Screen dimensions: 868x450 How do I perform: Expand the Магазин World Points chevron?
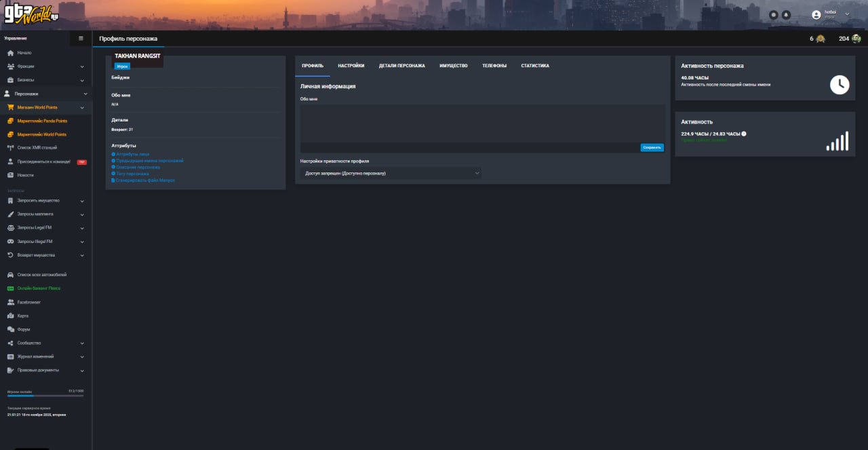point(82,107)
